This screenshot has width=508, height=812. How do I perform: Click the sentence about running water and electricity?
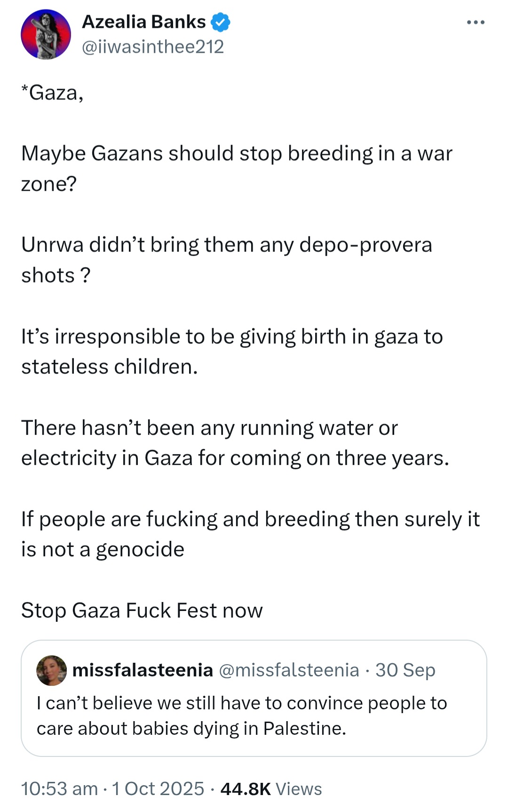click(235, 442)
